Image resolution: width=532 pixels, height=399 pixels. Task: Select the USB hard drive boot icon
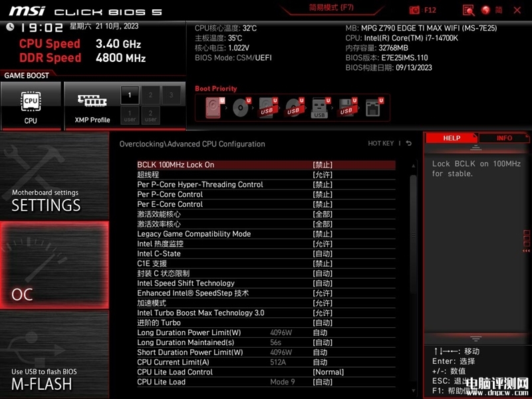click(x=268, y=108)
